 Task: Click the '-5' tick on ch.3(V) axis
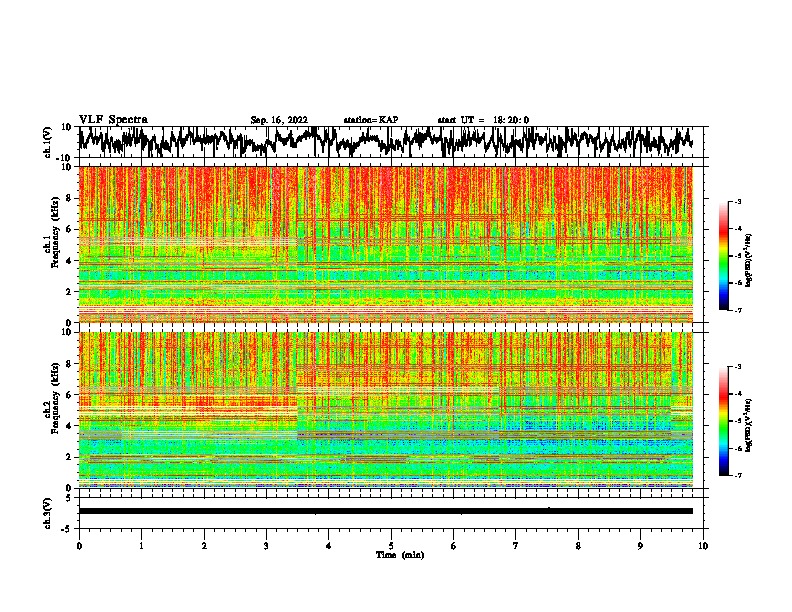67,529
